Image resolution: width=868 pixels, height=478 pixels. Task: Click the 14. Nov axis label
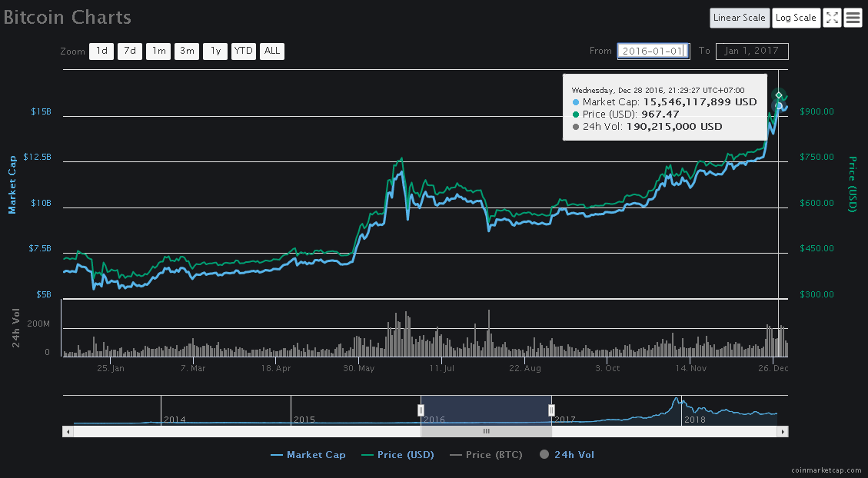pos(690,368)
